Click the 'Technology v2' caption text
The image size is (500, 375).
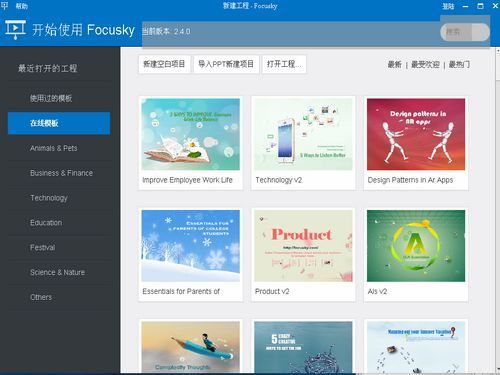coord(279,180)
